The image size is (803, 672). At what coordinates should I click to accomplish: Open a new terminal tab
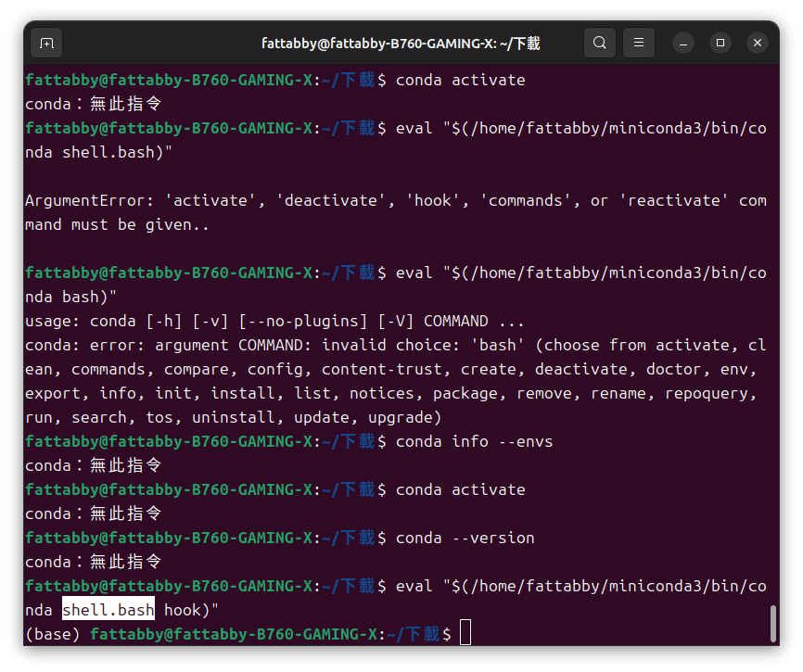[46, 43]
